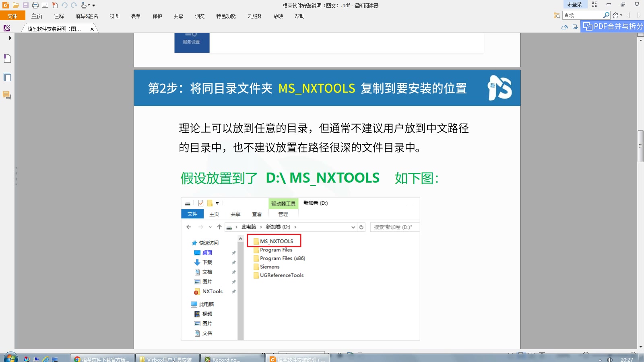Screen dimensions: 644x362
Task: Click the purple start-page icon by document tab
Action: [x=7, y=28]
